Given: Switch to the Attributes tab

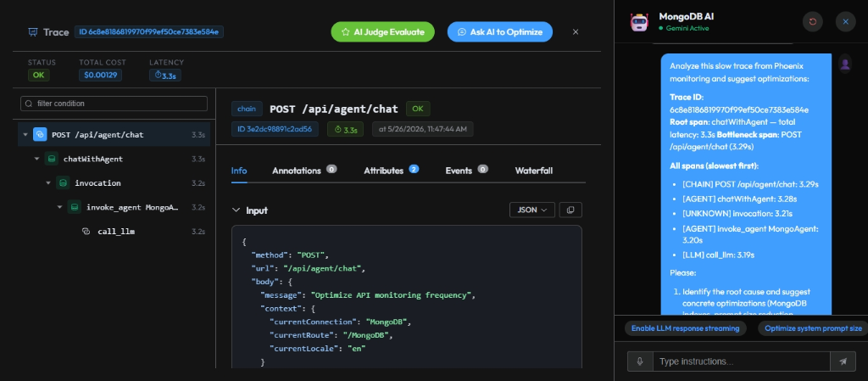Looking at the screenshot, I should coord(392,171).
